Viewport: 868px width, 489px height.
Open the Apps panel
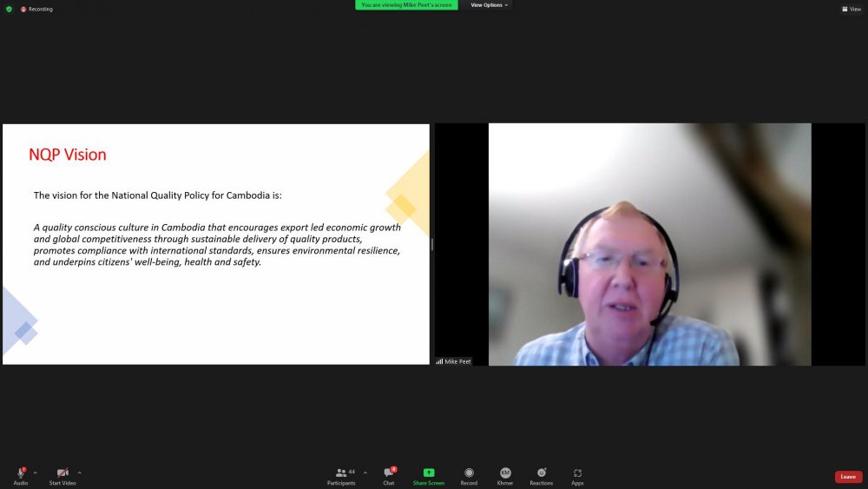point(577,472)
